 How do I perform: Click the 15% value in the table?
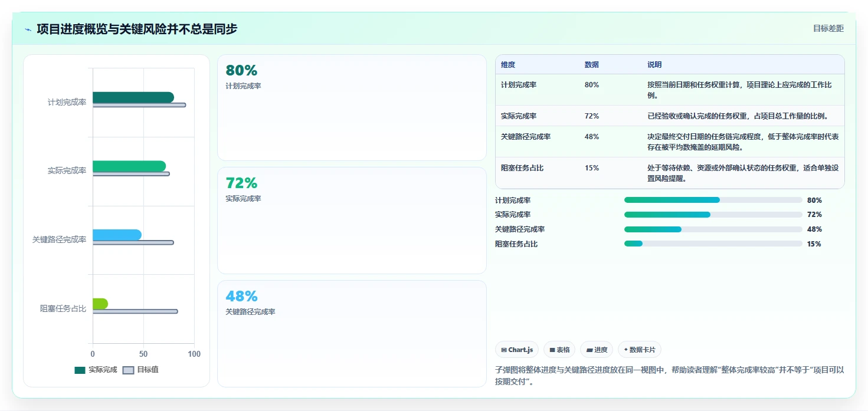click(592, 168)
